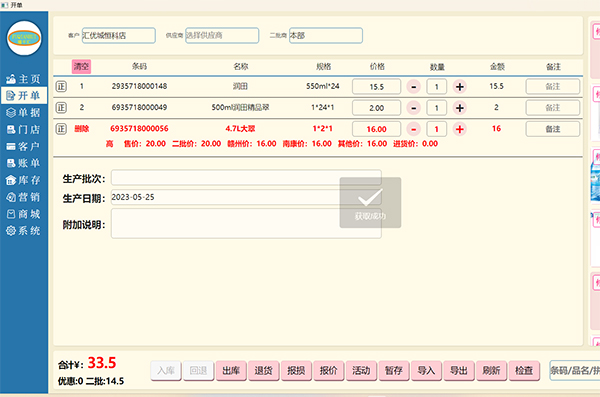Image resolution: width=600 pixels, height=397 pixels.
Task: Click the 进货价: 0.00 label
Action: click(416, 144)
